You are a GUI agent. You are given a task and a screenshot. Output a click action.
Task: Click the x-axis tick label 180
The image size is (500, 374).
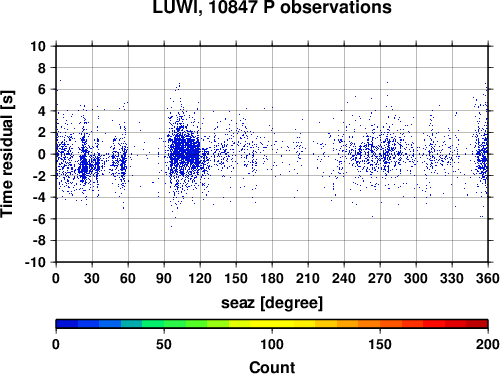pos(272,278)
